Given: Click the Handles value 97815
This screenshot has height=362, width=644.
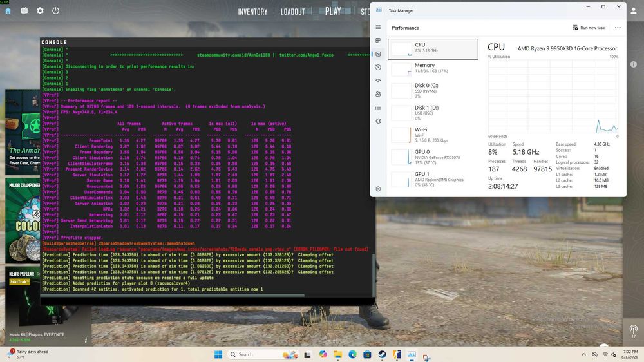Looking at the screenshot, I should coord(542,169).
